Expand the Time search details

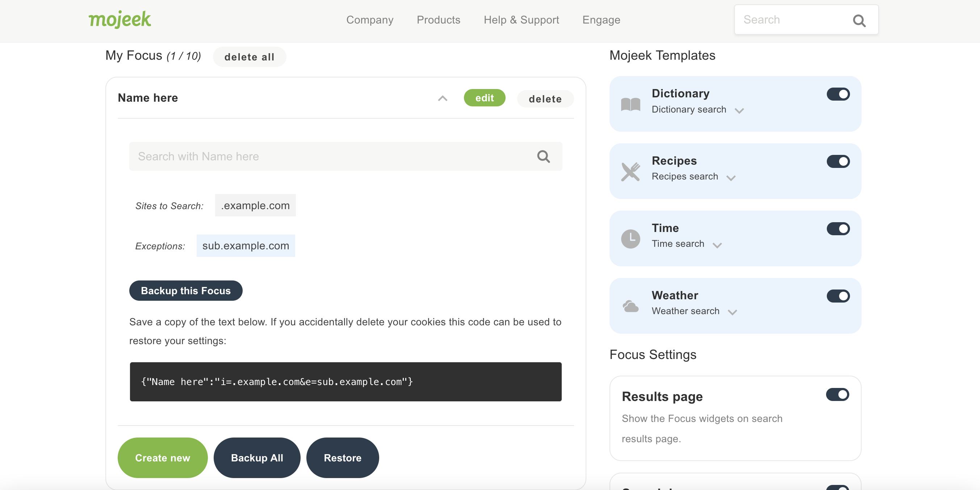717,245
